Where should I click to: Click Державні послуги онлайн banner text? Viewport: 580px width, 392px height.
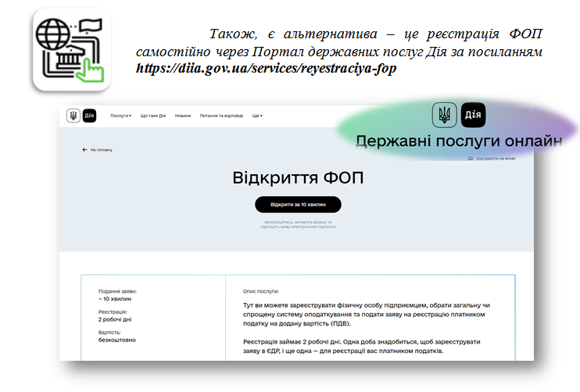459,141
